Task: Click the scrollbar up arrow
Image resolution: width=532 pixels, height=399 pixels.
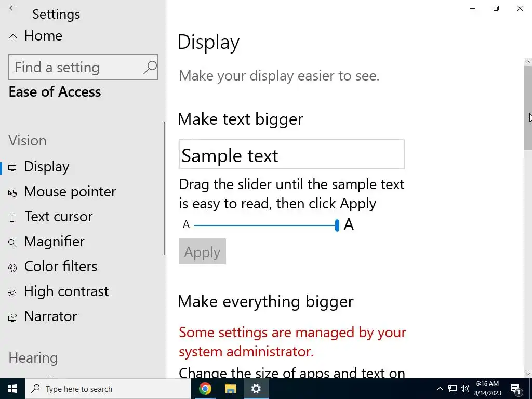Action: (528, 62)
